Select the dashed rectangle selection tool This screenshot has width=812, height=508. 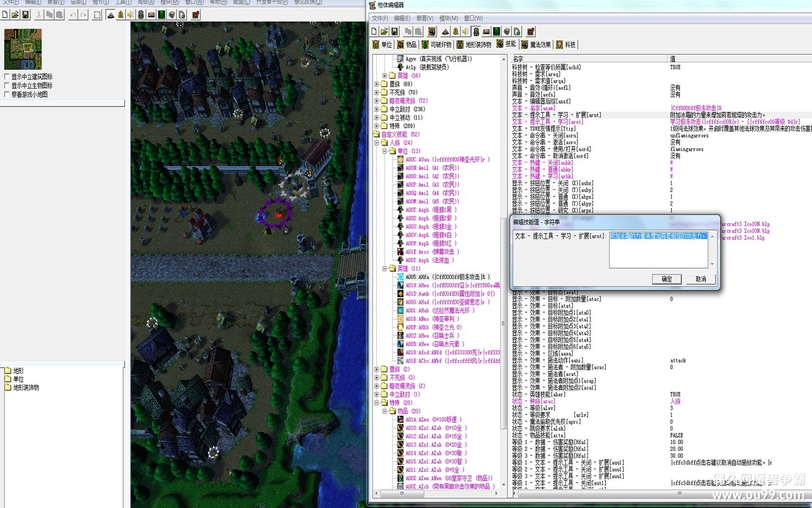point(97,15)
